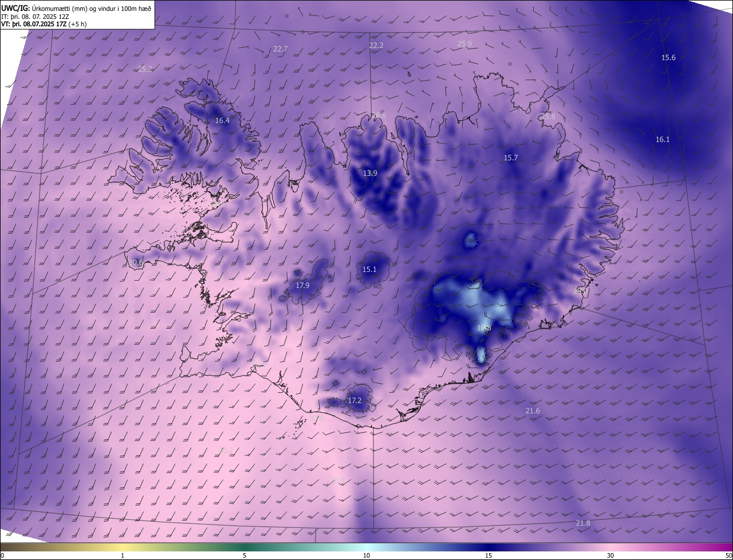Viewport: 733px width, 560px height.
Task: Click the 21.6 value label
Action: tap(533, 411)
